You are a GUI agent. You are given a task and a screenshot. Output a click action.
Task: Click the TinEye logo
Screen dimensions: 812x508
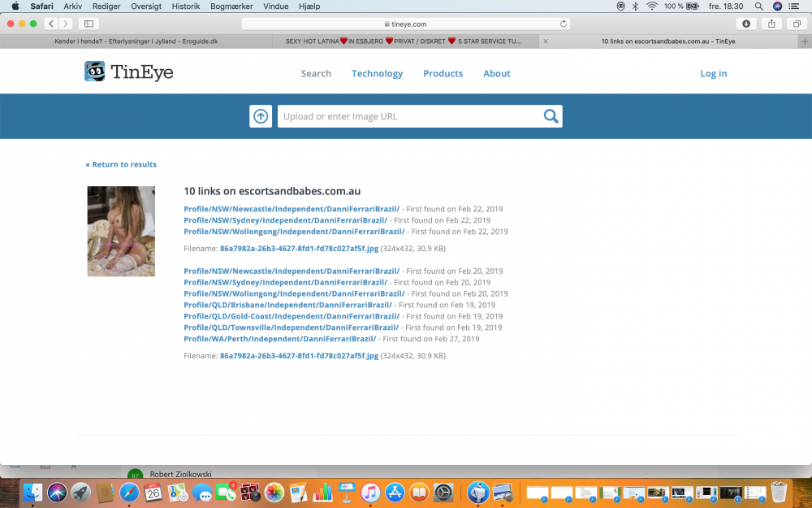click(x=129, y=72)
